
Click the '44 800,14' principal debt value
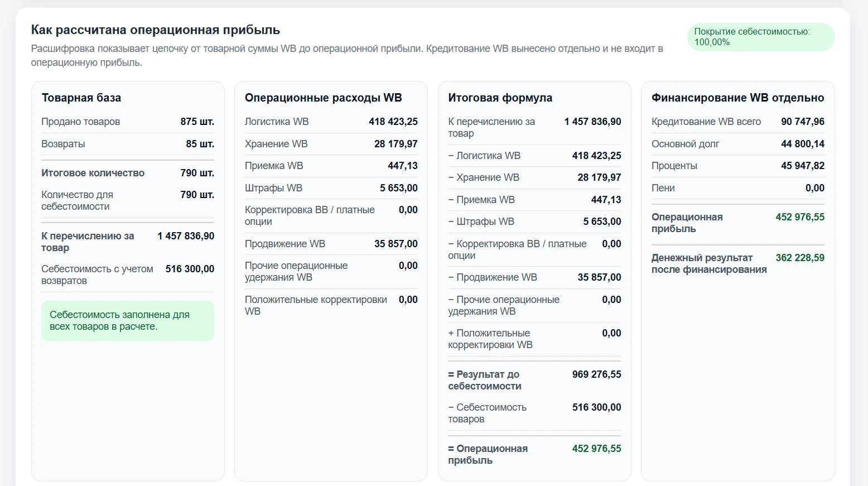[x=803, y=144]
